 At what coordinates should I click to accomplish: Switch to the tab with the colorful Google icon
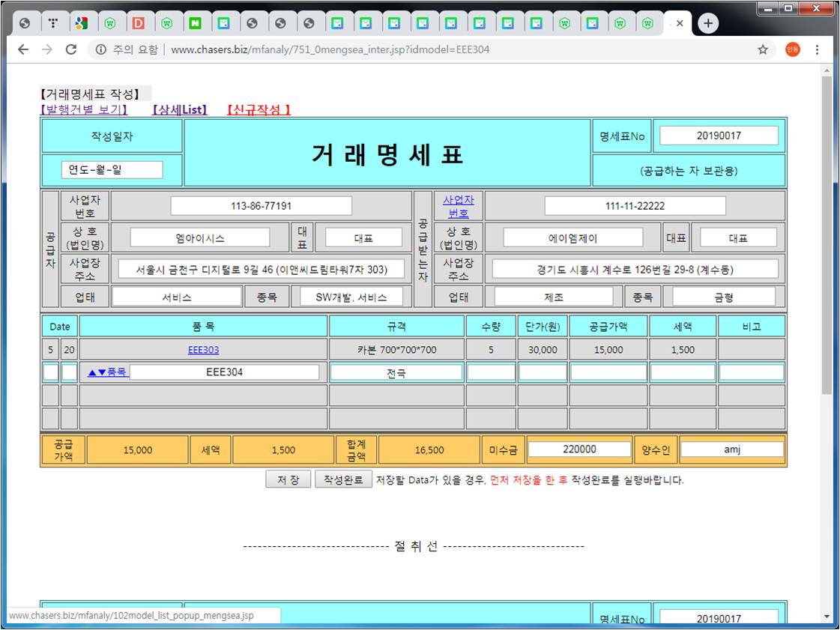click(x=82, y=23)
